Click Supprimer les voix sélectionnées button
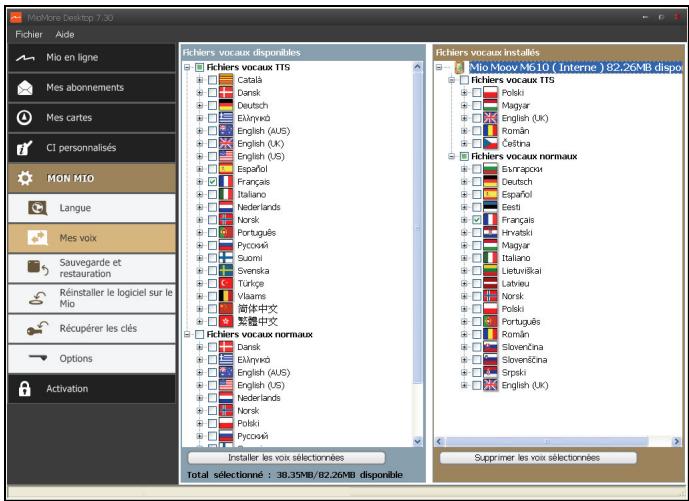The image size is (689, 501). [x=538, y=458]
